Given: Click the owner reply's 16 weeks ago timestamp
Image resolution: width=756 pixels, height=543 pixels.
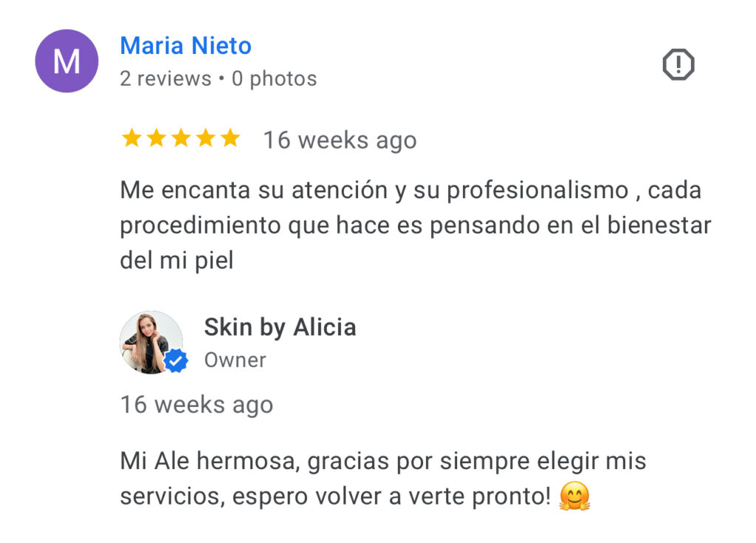Looking at the screenshot, I should 196,404.
